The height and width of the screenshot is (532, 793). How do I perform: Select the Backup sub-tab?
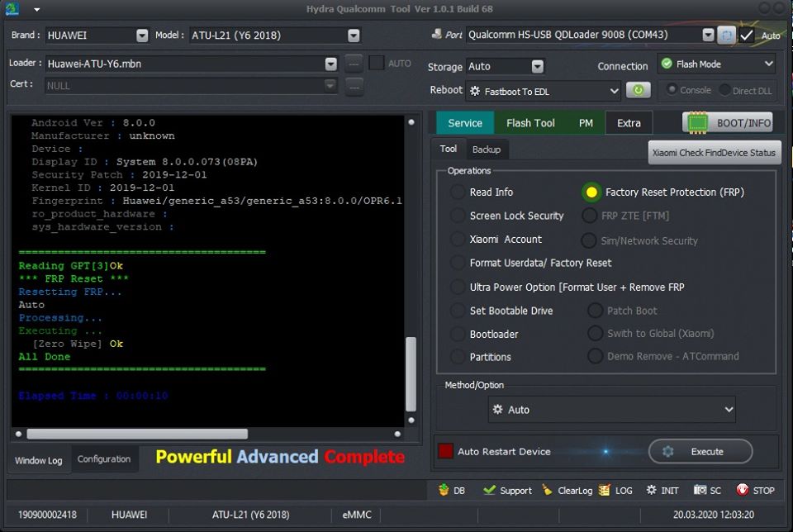[x=486, y=150]
